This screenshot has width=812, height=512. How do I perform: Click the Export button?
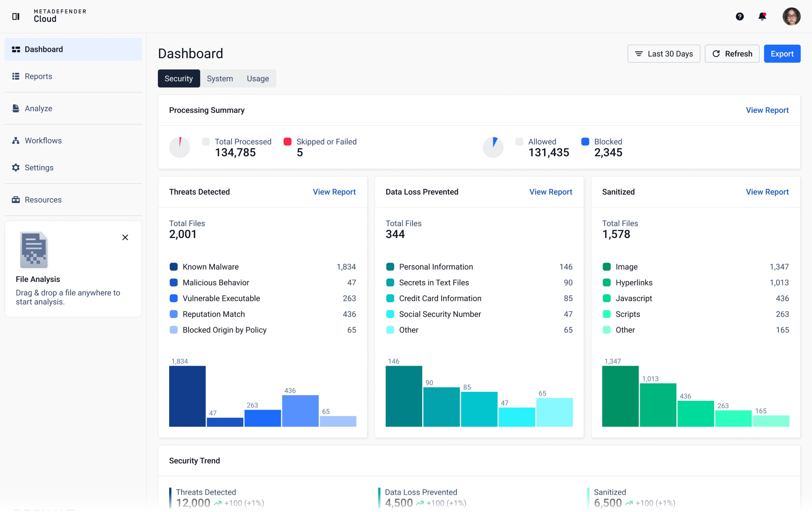coord(782,54)
